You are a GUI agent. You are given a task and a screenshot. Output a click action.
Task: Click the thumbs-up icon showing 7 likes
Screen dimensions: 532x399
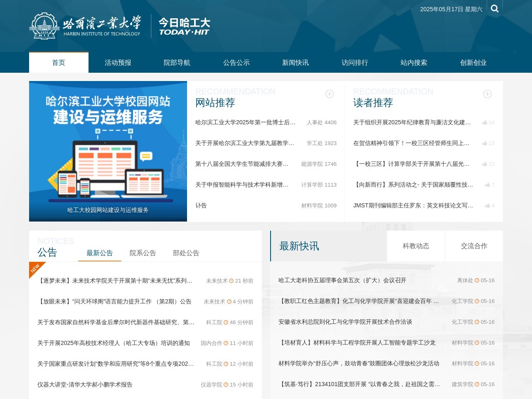tap(488, 185)
